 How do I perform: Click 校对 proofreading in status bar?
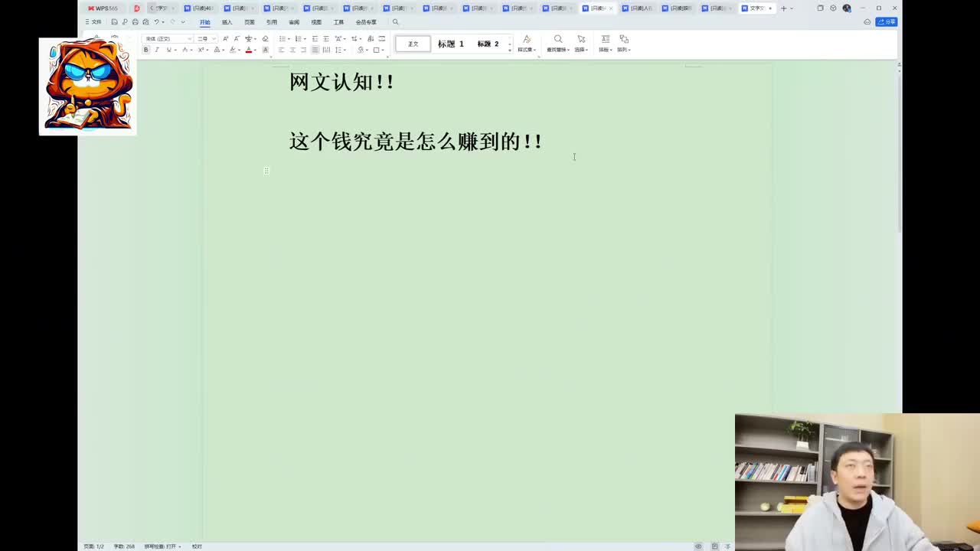197,546
